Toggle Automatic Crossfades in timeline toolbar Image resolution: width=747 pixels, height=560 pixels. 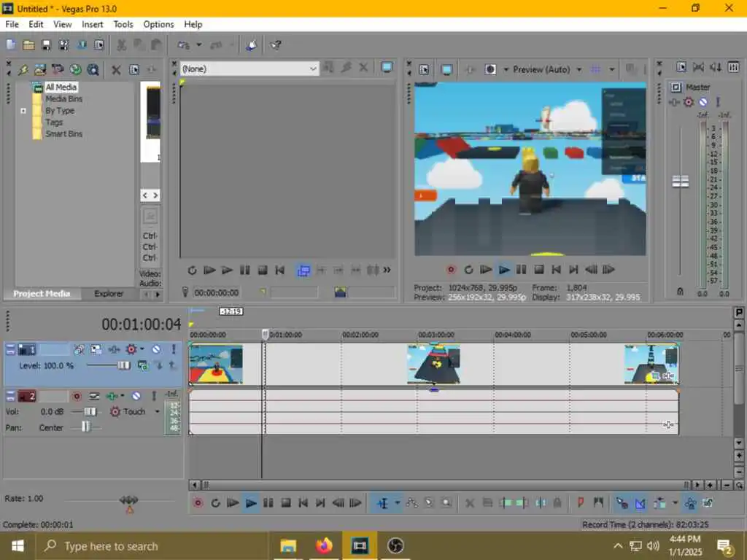pos(640,503)
